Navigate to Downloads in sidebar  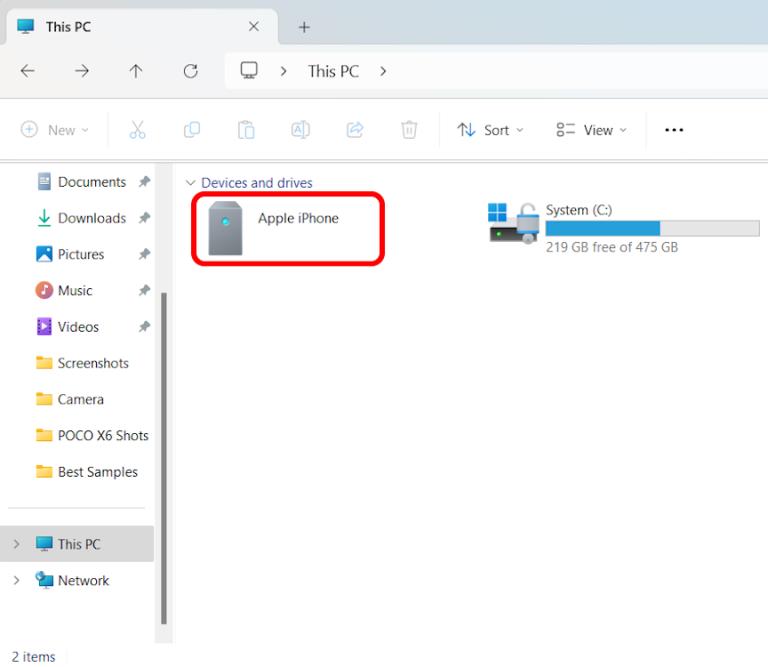click(x=91, y=218)
